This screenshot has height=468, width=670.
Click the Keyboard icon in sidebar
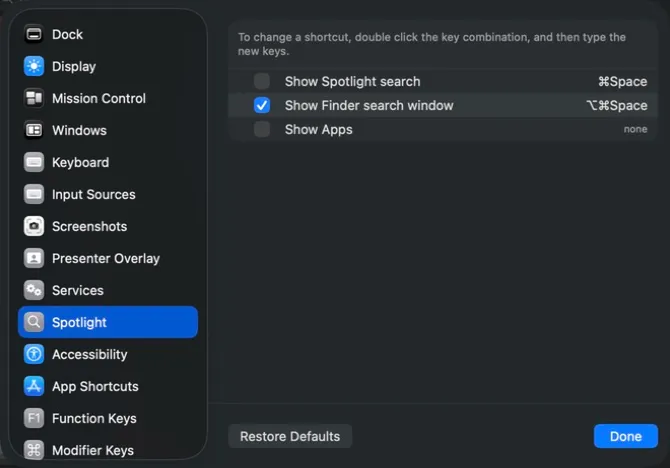click(34, 162)
